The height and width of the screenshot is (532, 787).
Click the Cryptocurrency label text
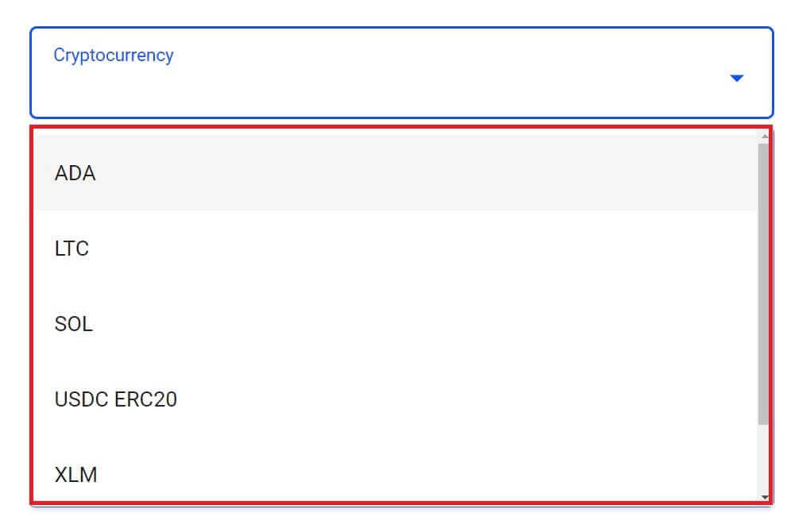point(113,55)
